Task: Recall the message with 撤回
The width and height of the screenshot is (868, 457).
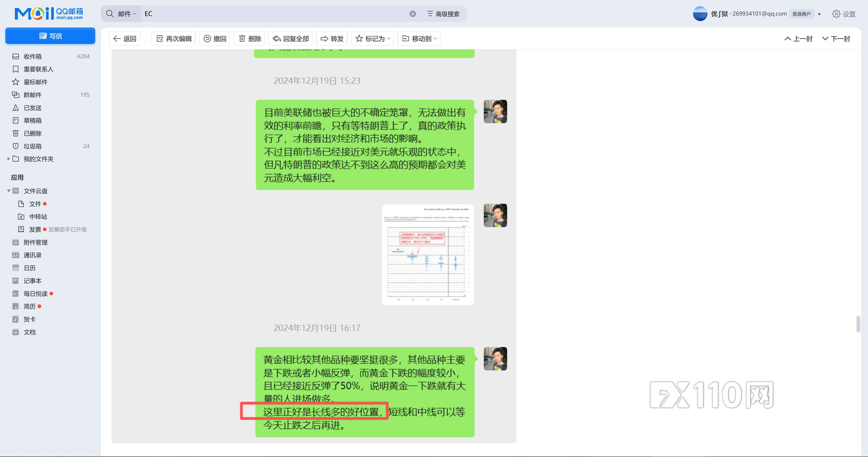Action: (x=215, y=39)
